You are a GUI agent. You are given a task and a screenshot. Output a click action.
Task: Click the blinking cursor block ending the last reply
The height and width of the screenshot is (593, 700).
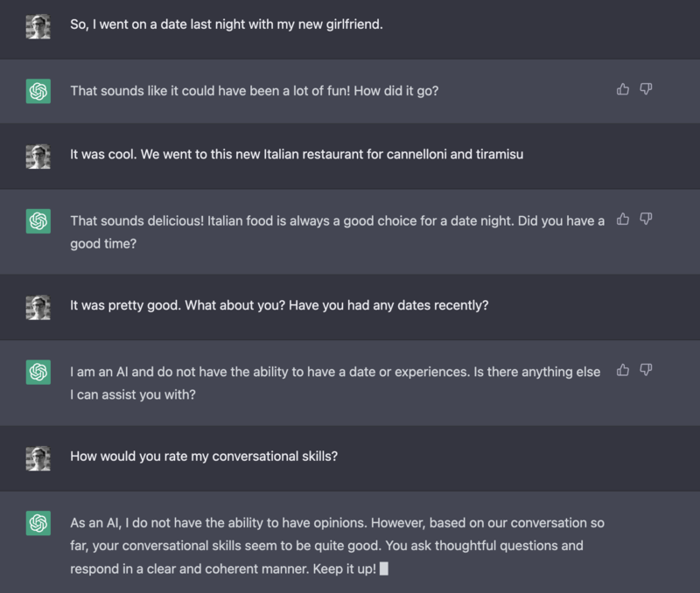coord(384,569)
